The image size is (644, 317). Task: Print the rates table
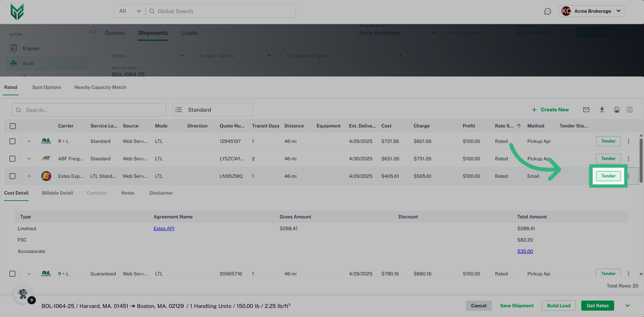point(616,110)
